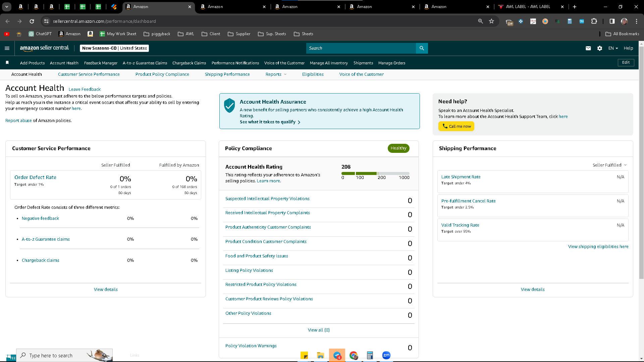
Task: Open Policy Violation Warnings link
Action: pos(251,346)
